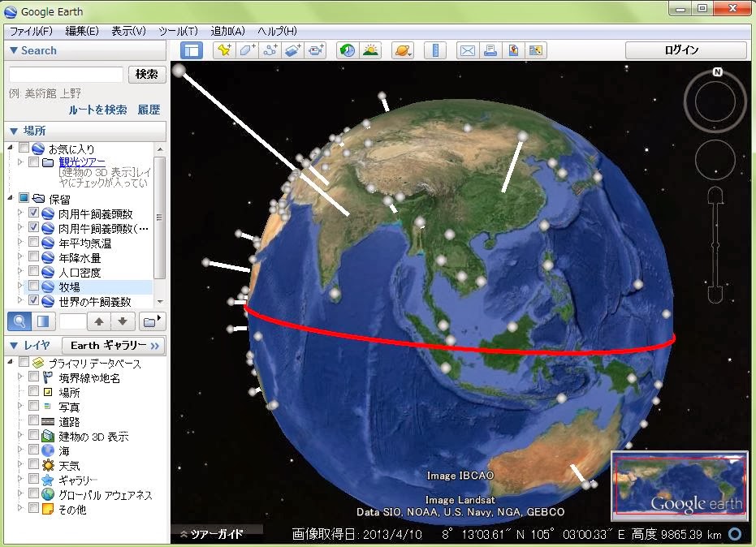Collapse the 場所 panel triangle

[14, 131]
